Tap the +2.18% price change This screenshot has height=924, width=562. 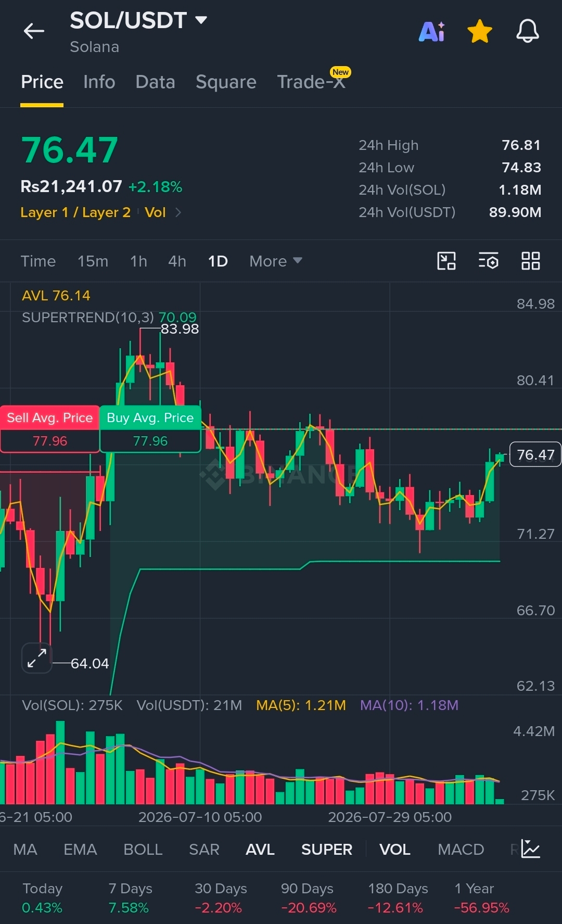(x=156, y=187)
